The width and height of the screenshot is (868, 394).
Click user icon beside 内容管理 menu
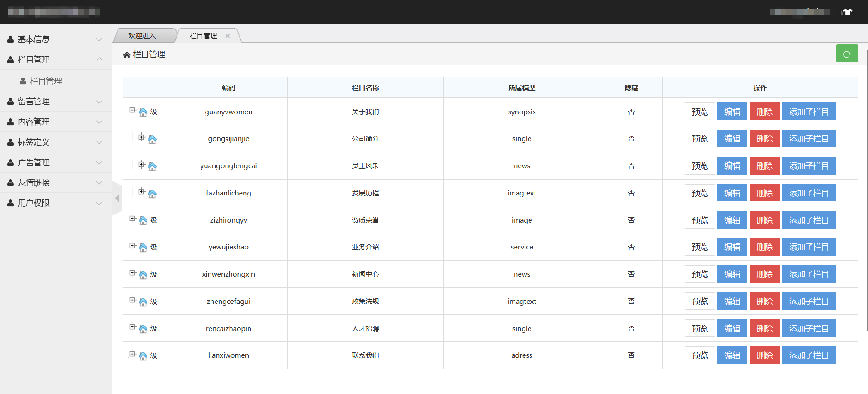(10, 122)
